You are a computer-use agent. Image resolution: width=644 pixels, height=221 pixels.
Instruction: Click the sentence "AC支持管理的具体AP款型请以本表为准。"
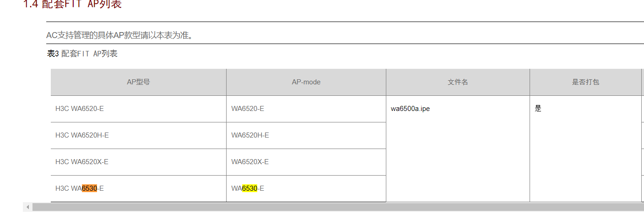coord(119,35)
